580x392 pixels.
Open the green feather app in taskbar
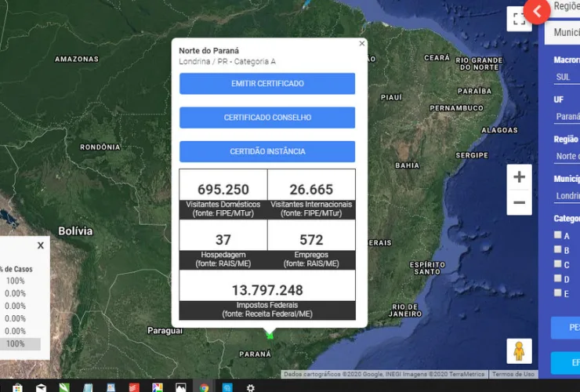(64, 387)
